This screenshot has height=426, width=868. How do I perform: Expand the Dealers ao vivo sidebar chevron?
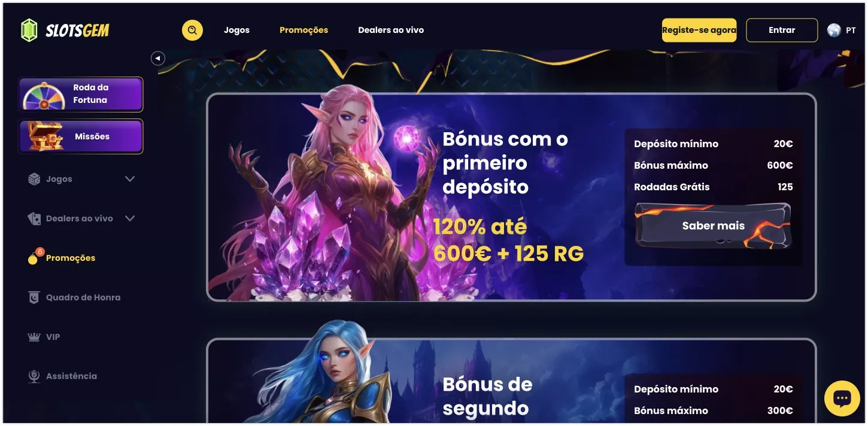129,218
